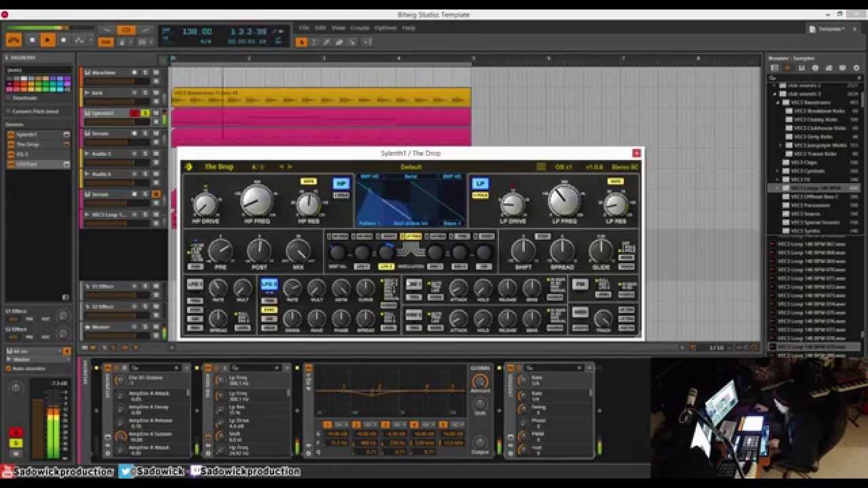The image size is (868, 488).
Task: Click the next preset arrow in The Drop
Action: [290, 167]
